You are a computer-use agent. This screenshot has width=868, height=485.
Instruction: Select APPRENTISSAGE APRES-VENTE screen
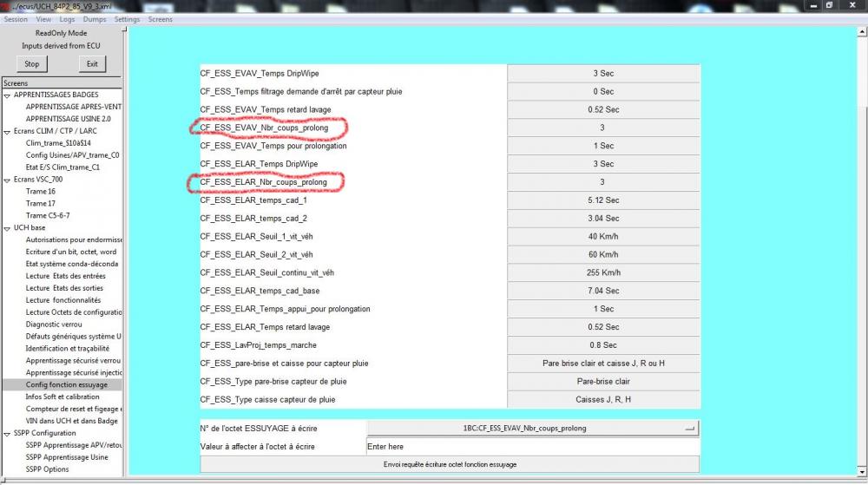pos(73,107)
